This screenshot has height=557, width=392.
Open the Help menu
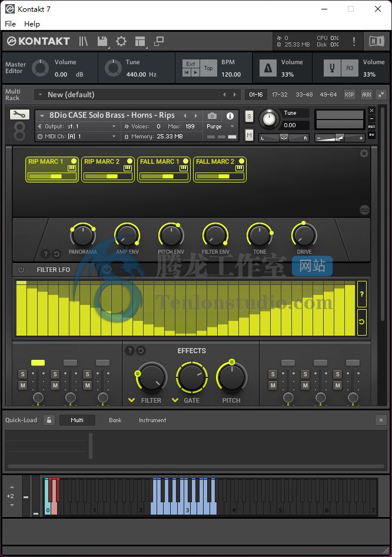[x=32, y=24]
